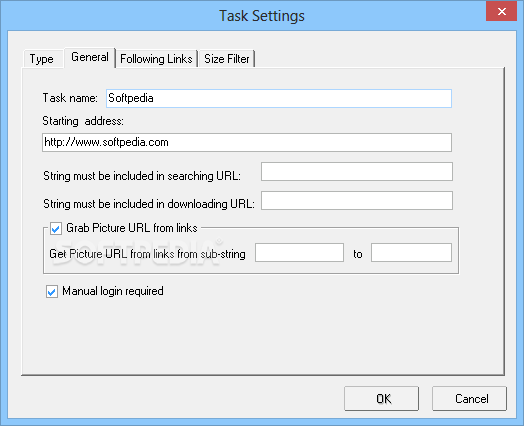The height and width of the screenshot is (426, 524).
Task: Click the Starting address label
Action: pyautogui.click(x=83, y=121)
